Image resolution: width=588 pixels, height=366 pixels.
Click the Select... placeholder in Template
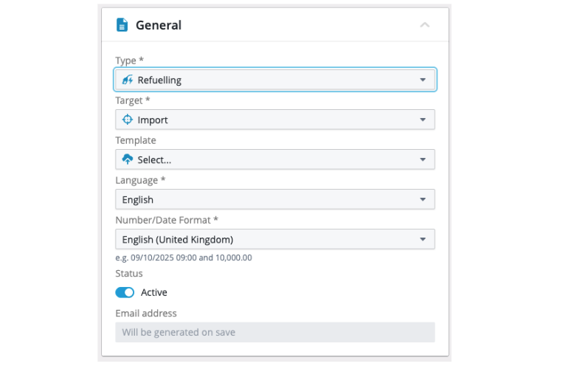(x=154, y=159)
